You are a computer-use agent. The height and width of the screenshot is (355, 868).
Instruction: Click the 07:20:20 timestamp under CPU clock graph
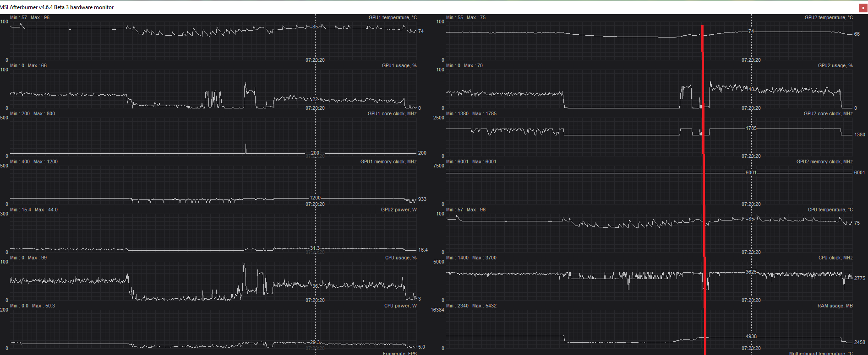[751, 300]
